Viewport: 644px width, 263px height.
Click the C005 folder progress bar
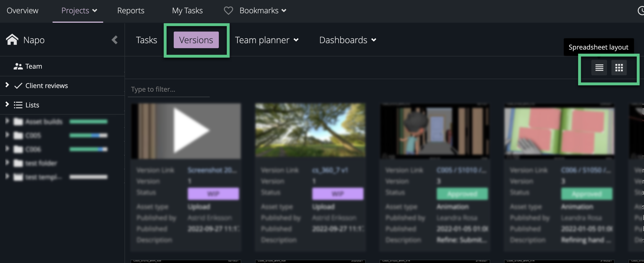(89, 135)
